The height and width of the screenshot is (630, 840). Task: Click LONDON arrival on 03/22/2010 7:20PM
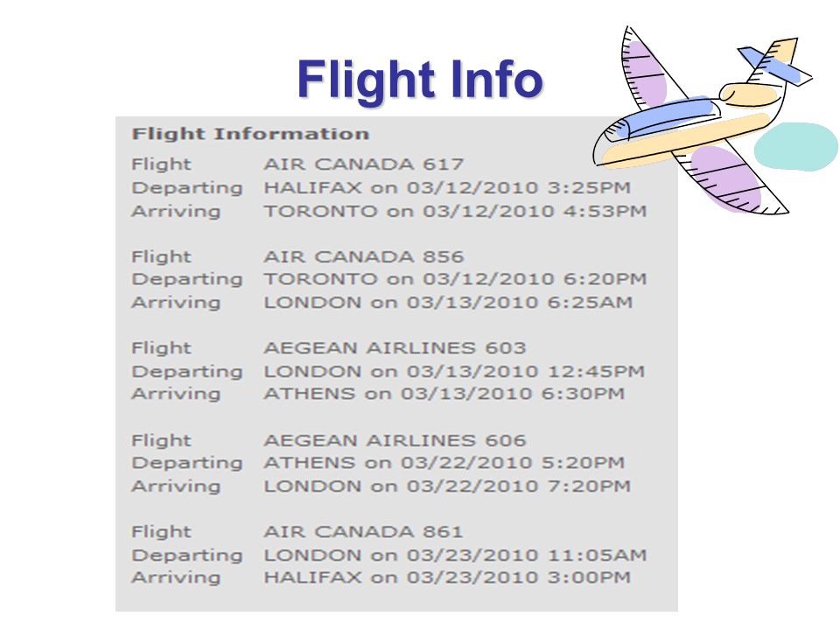[x=447, y=486]
